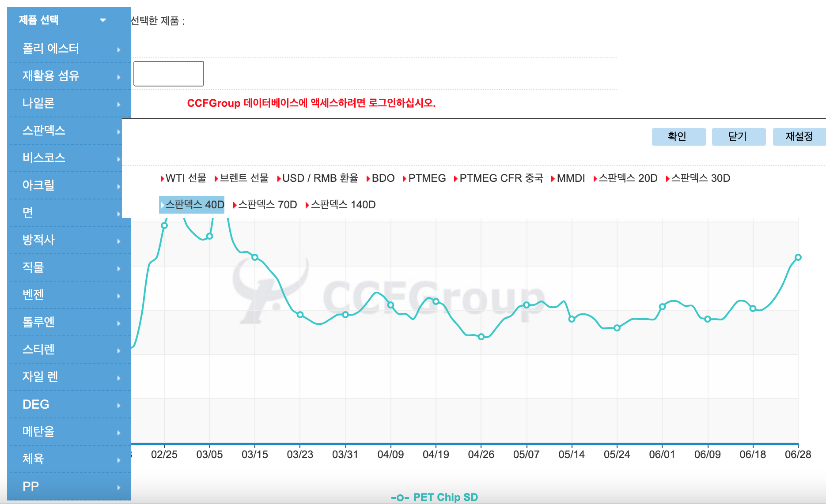Click the arrow next to 자일 렌
Image resolution: width=826 pixels, height=504 pixels.
pos(119,378)
